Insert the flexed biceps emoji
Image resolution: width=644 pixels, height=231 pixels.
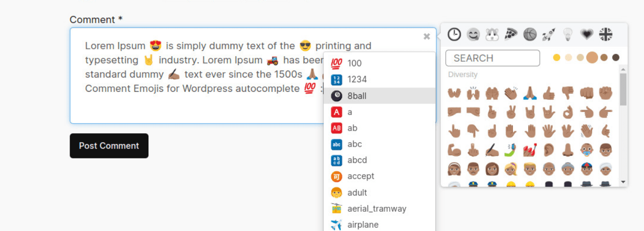tap(454, 149)
